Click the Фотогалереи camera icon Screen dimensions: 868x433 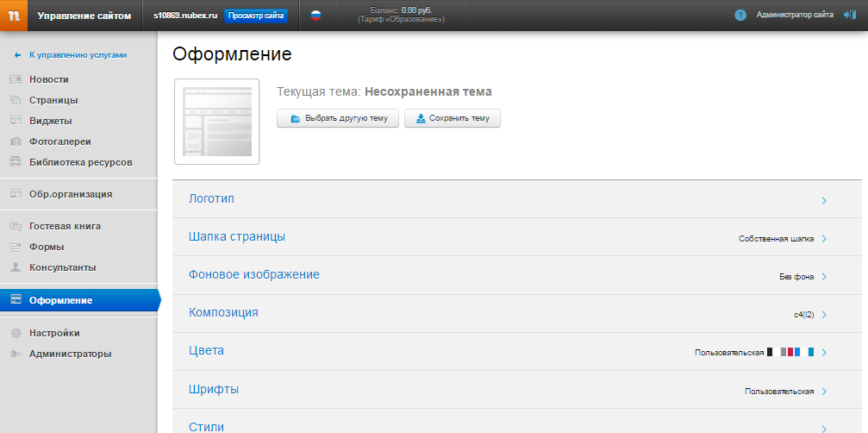(16, 141)
